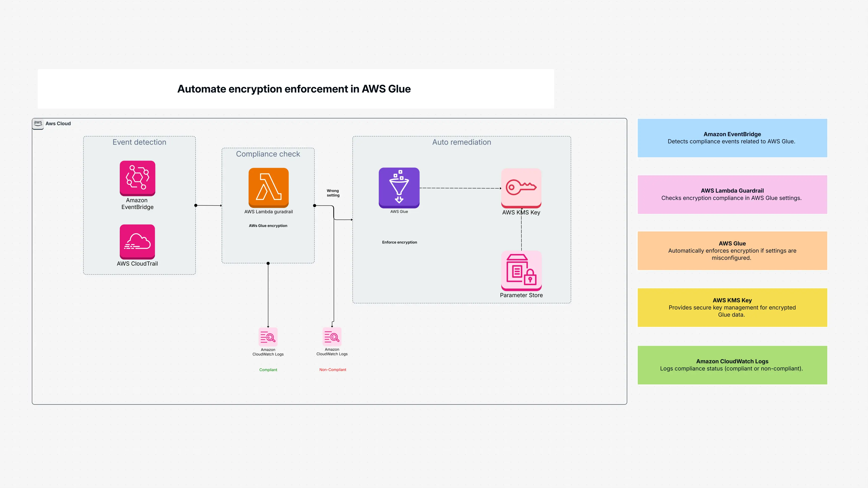Click the Compliance check group label
Image resolution: width=868 pixels, height=488 pixels.
click(x=268, y=154)
